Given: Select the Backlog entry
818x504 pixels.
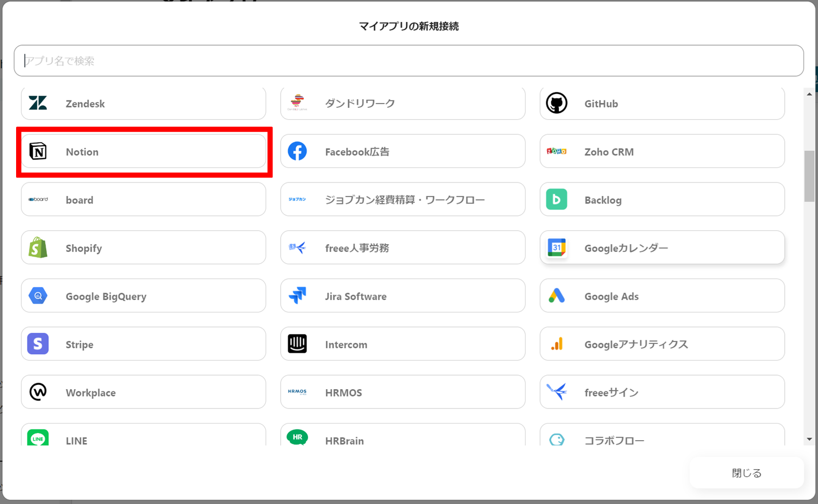Looking at the screenshot, I should (662, 199).
